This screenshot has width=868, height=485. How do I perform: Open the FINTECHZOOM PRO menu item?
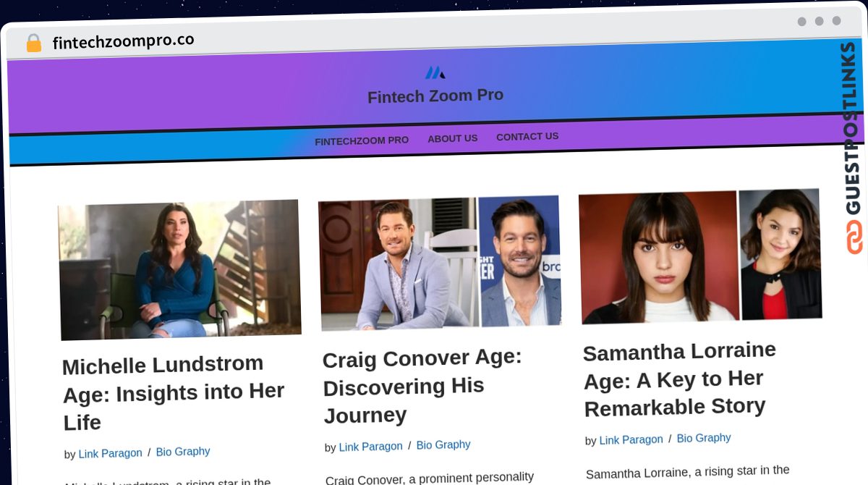(362, 140)
